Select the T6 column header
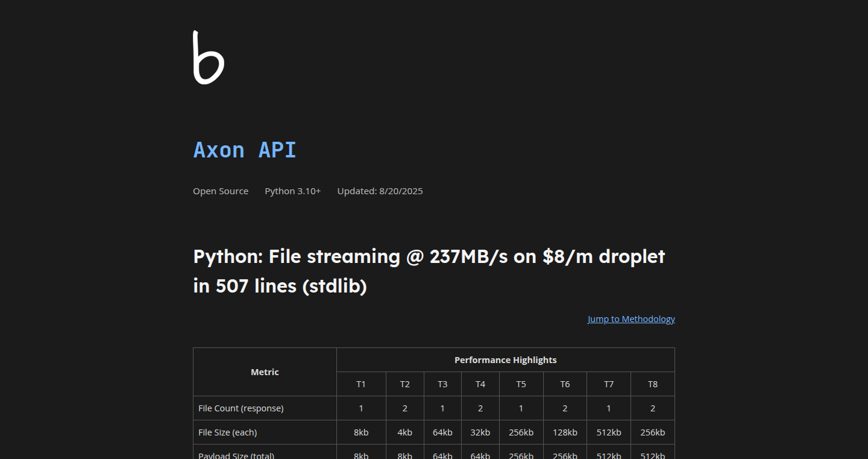 (x=565, y=384)
